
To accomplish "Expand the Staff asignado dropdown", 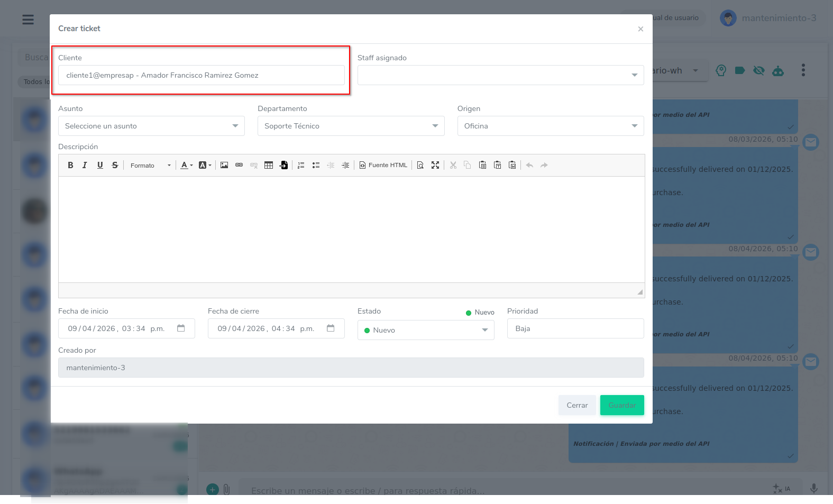I will coord(500,75).
